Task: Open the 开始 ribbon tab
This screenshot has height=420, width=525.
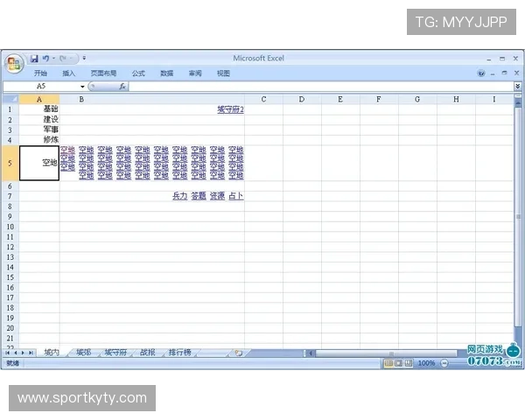Action: [x=40, y=73]
